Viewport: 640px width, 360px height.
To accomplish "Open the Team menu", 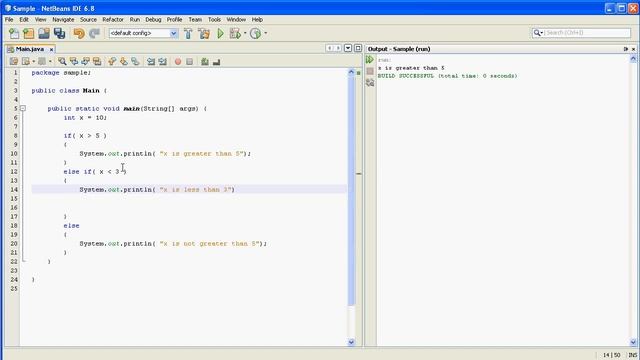I will (x=195, y=20).
